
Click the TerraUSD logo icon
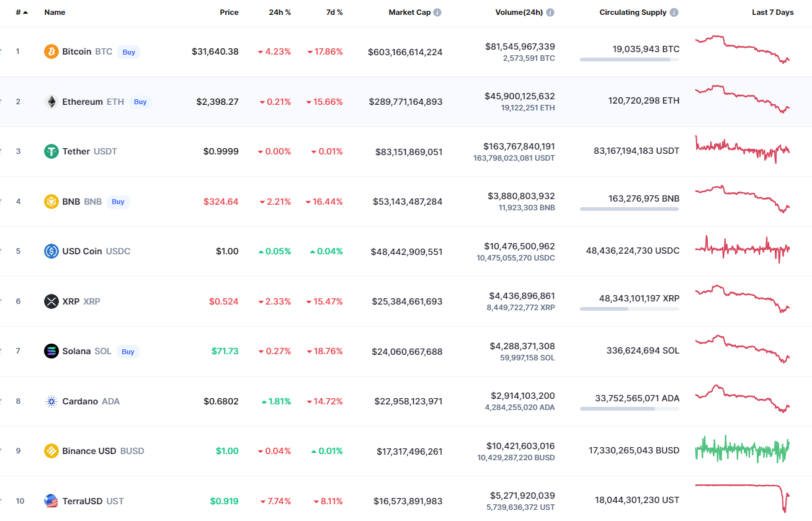pyautogui.click(x=51, y=501)
